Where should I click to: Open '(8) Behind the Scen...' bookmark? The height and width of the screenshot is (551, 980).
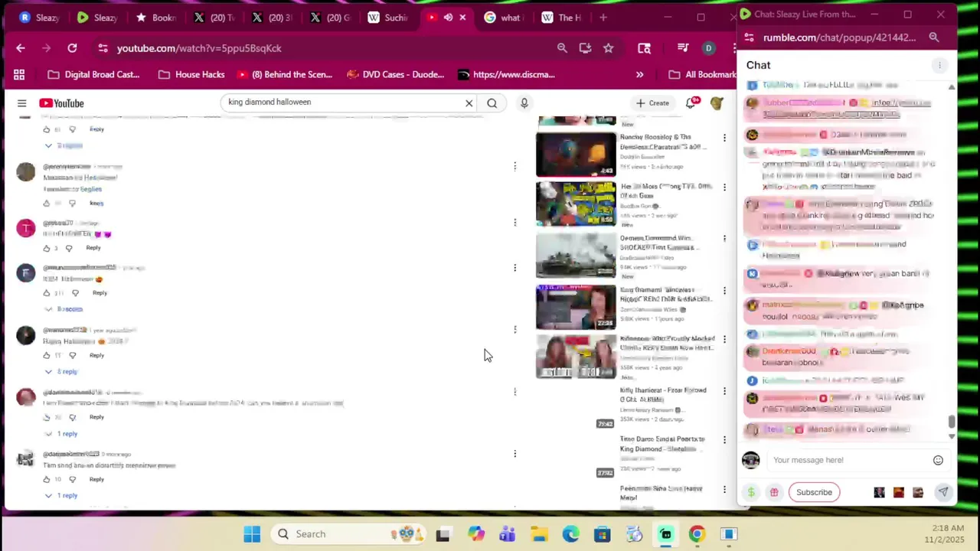(284, 74)
